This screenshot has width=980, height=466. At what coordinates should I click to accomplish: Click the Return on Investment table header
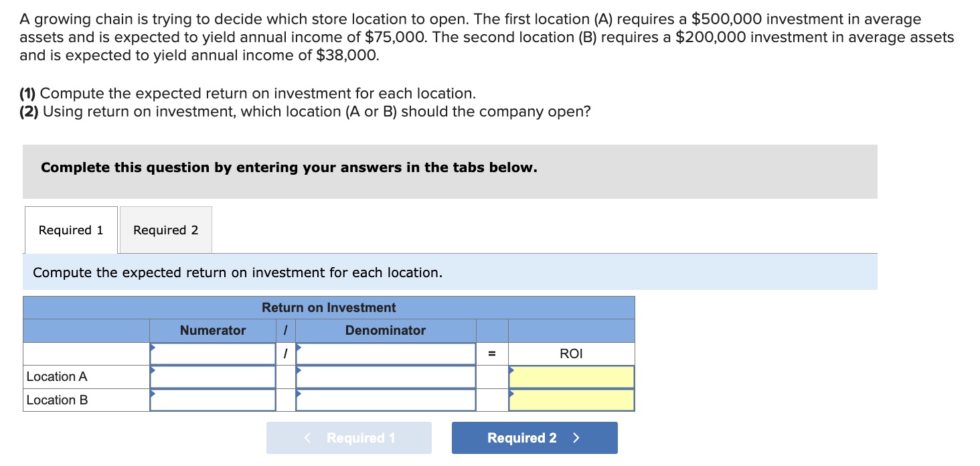point(329,307)
